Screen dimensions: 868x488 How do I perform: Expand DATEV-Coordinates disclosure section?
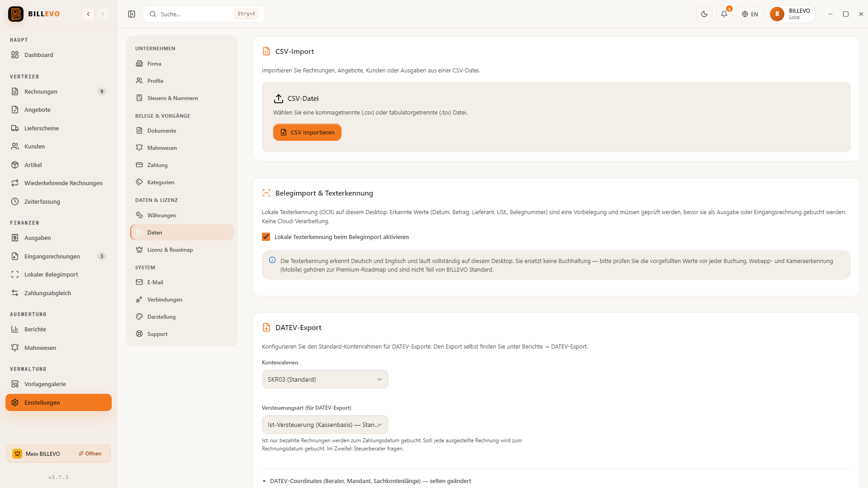367,481
